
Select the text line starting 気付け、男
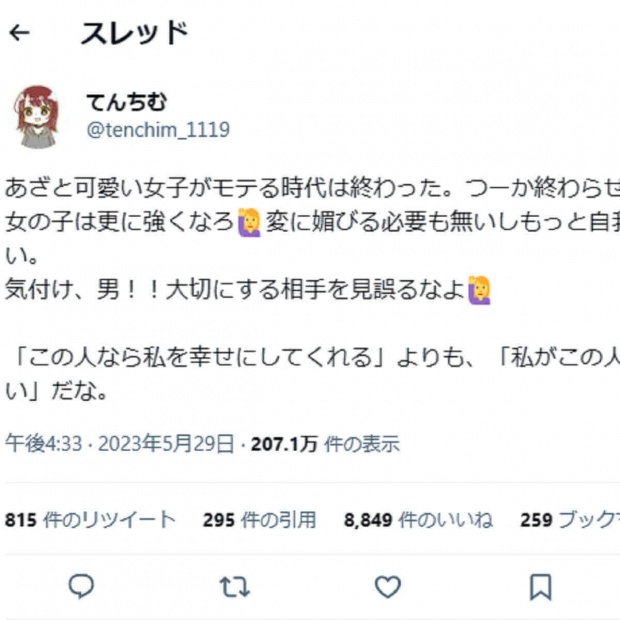(x=248, y=291)
